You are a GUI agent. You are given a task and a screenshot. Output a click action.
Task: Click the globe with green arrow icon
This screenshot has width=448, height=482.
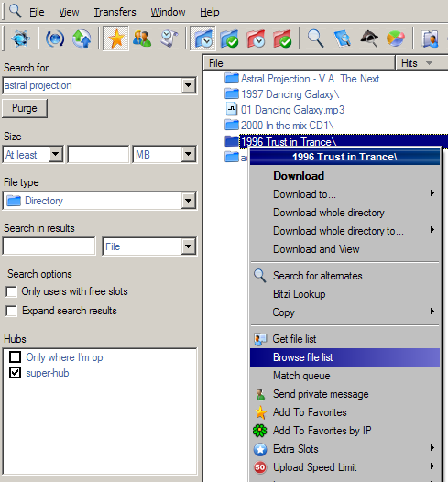82,38
